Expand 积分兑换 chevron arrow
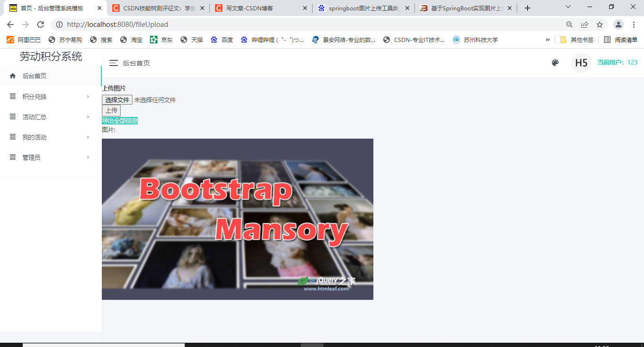Screen dimensions: 644x347 click(88, 97)
